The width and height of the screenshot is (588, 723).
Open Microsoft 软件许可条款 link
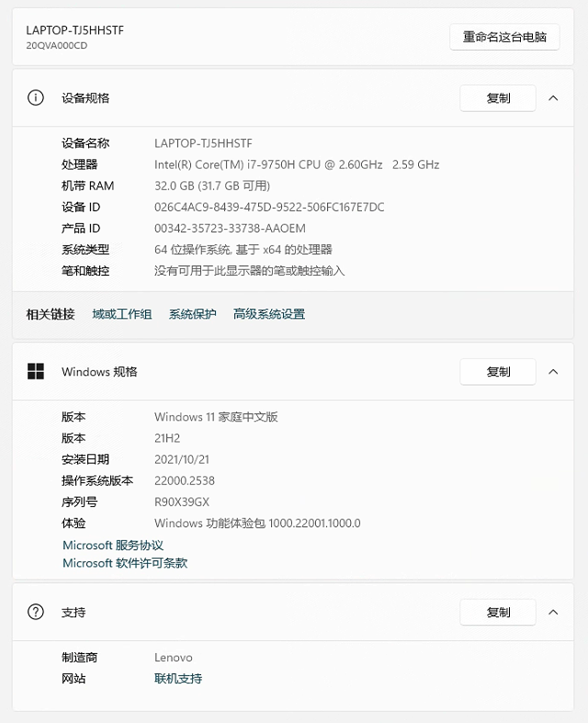125,563
